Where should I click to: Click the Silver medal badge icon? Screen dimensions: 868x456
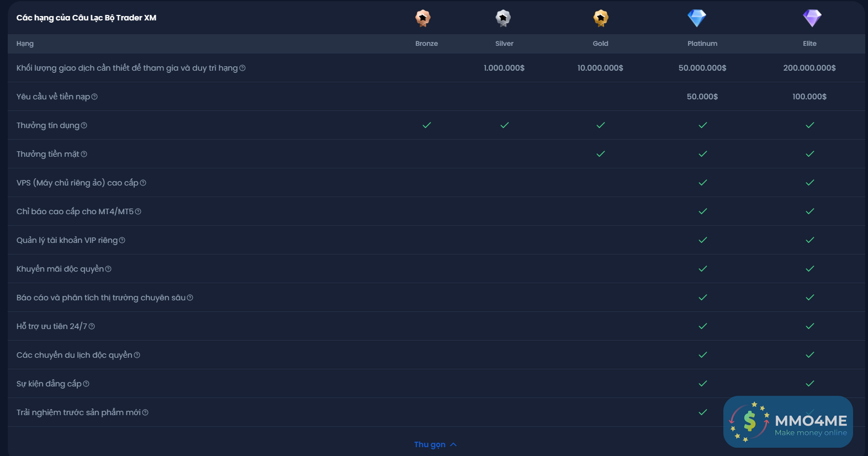click(x=503, y=18)
